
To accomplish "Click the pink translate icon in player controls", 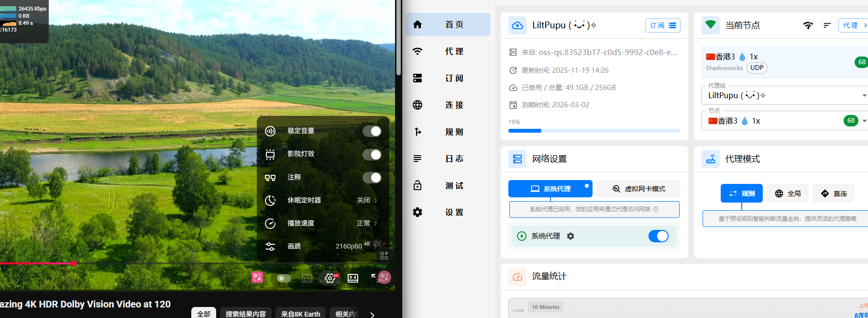I will pos(257,277).
